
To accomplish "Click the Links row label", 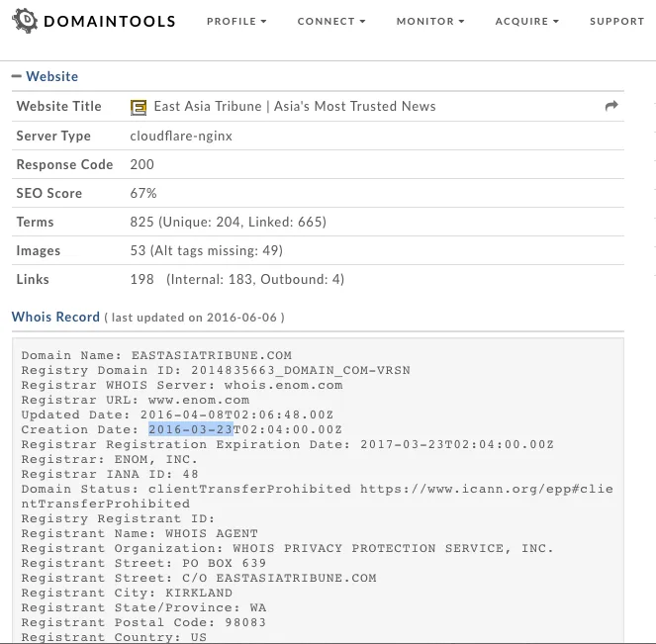I will [33, 279].
